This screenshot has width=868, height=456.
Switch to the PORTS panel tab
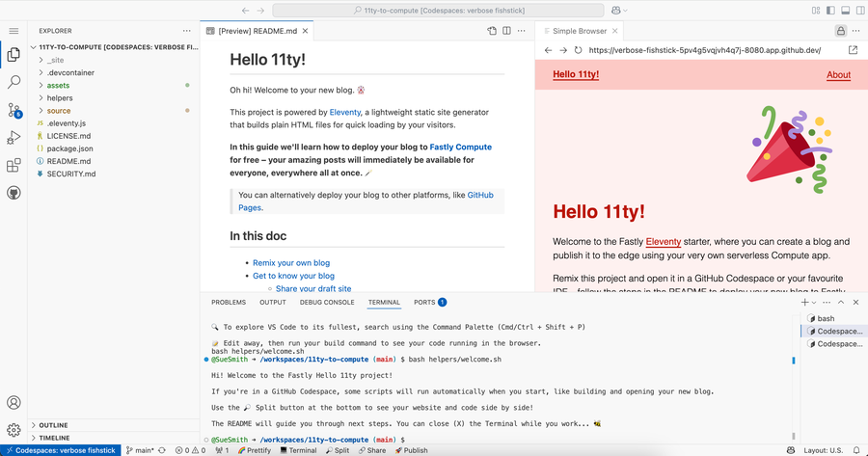point(429,302)
